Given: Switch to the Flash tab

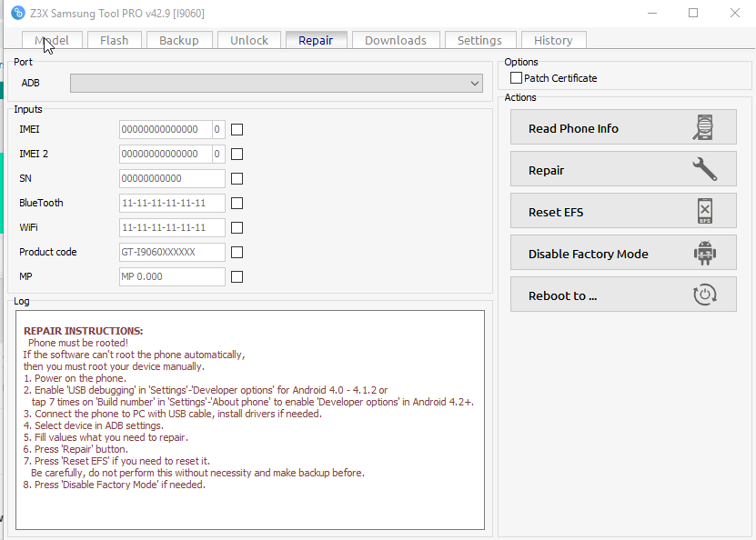Looking at the screenshot, I should click(x=114, y=40).
